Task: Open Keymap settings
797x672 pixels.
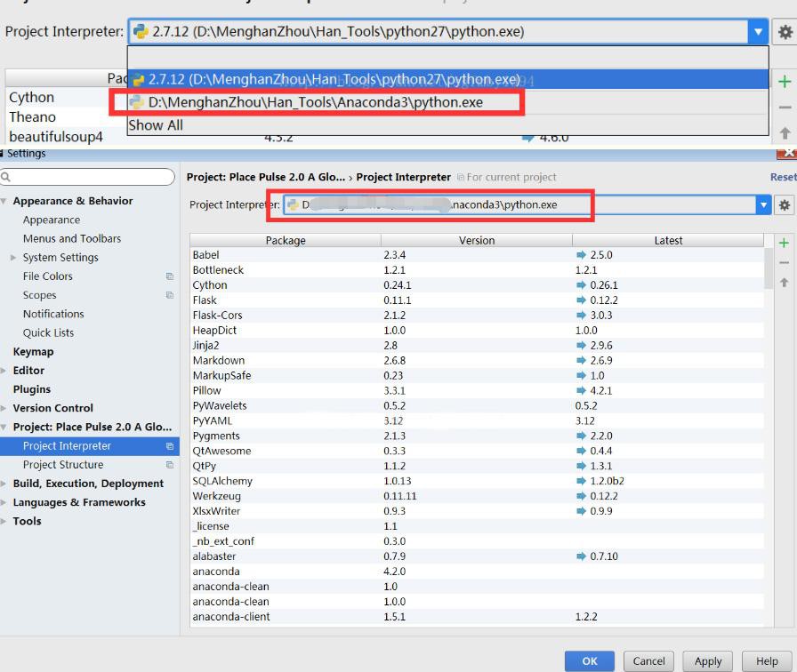Action: coord(33,351)
